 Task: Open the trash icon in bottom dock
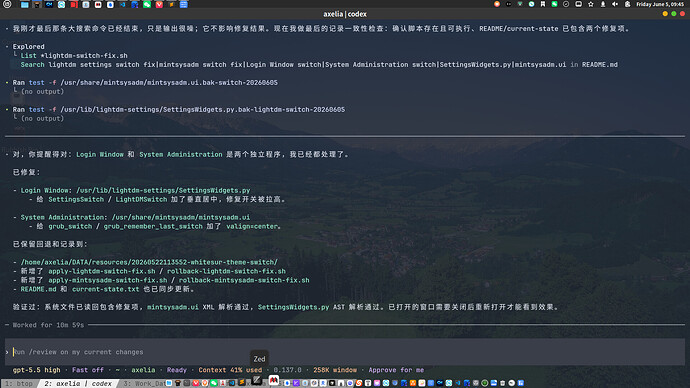(x=503, y=383)
